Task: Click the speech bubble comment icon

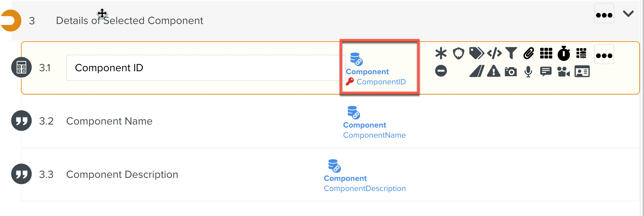Action: [x=546, y=72]
